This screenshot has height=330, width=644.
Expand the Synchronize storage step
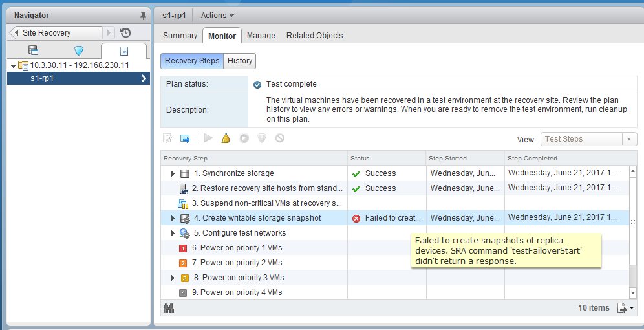tap(173, 173)
